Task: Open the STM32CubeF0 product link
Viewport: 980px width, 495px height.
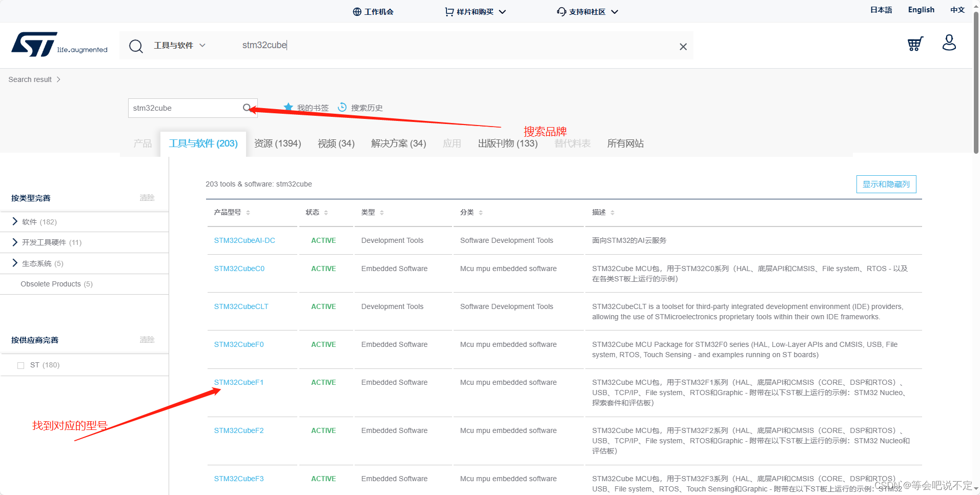Action: pos(239,344)
